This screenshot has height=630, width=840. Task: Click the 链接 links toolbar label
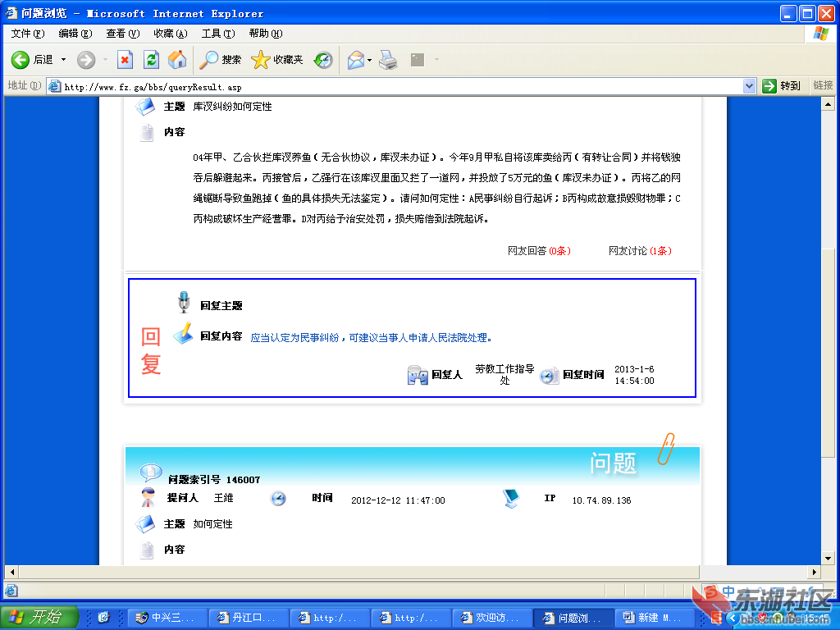(x=823, y=85)
